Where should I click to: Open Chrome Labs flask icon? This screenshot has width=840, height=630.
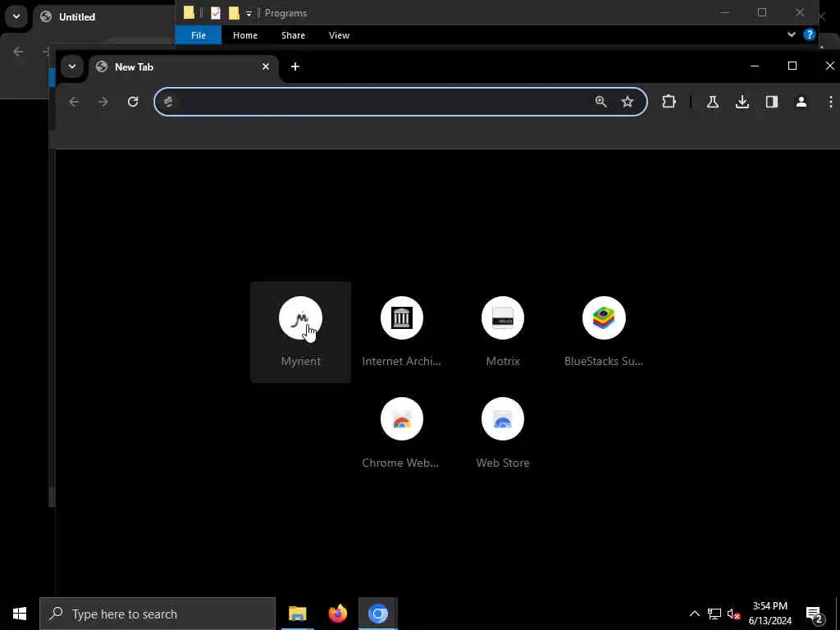coord(713,102)
